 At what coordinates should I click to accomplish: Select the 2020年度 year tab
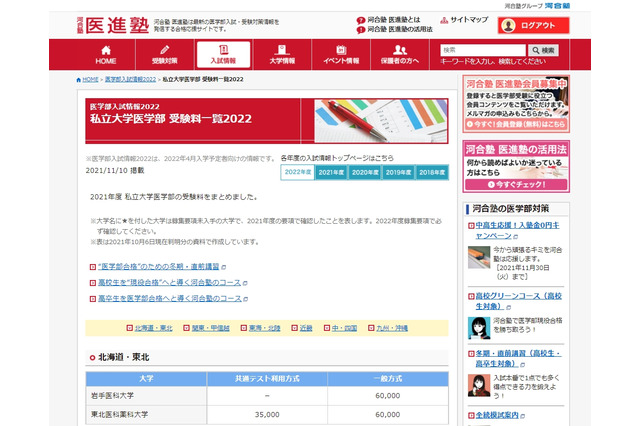365,172
